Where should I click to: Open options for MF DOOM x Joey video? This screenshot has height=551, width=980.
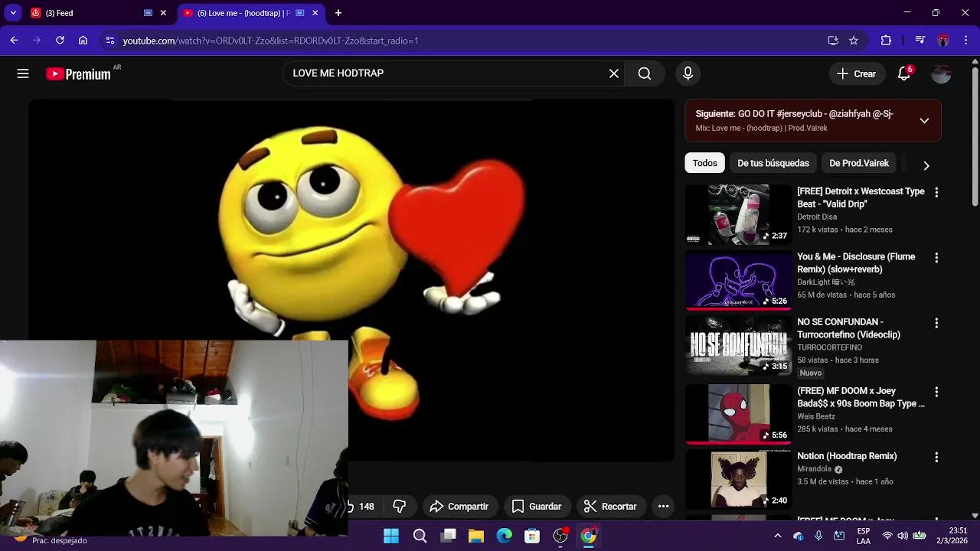936,392
